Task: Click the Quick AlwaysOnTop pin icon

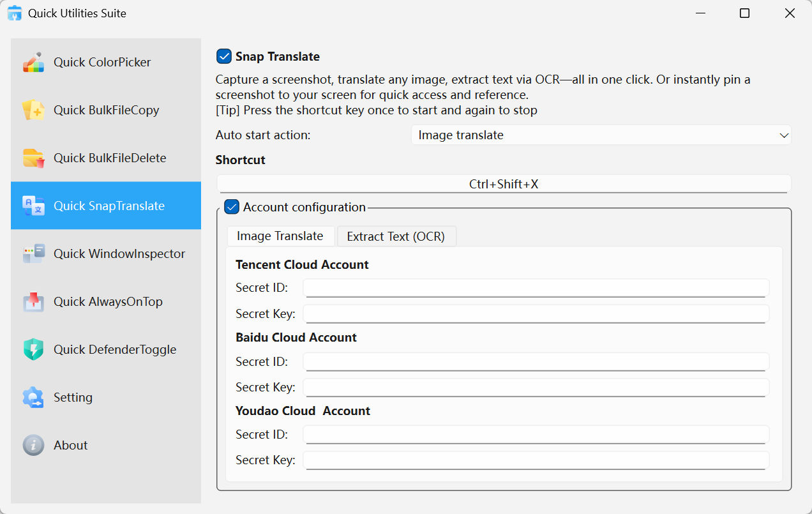Action: point(33,301)
